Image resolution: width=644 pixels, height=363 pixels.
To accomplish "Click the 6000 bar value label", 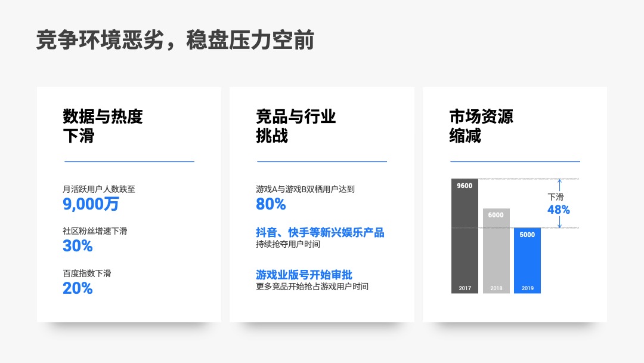I will point(496,215).
